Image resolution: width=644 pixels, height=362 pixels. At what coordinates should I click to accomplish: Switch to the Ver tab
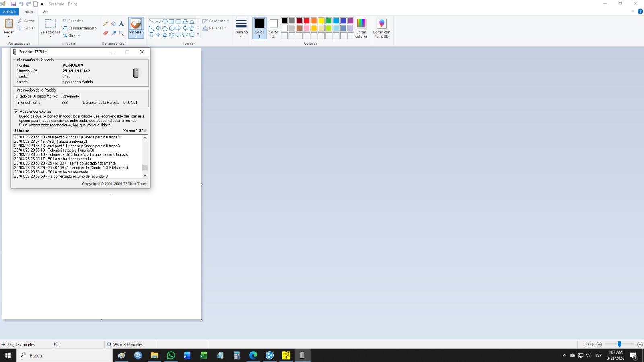[x=45, y=12]
